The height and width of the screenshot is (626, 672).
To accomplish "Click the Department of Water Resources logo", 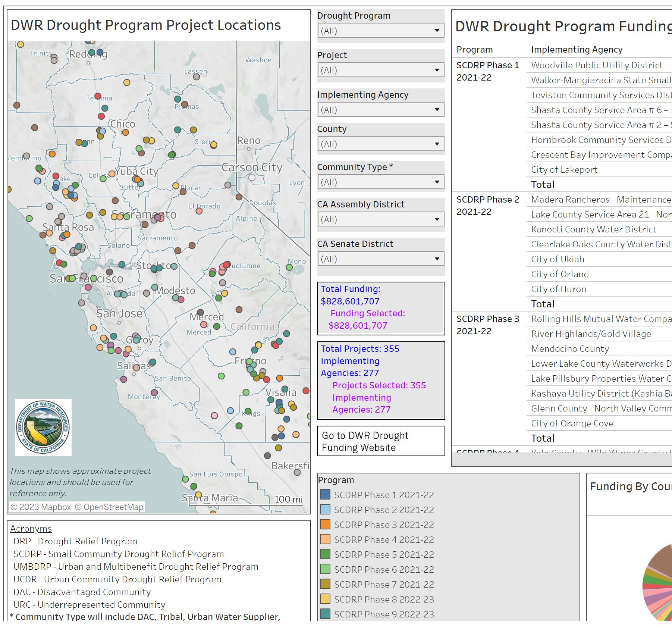I will pyautogui.click(x=43, y=427).
